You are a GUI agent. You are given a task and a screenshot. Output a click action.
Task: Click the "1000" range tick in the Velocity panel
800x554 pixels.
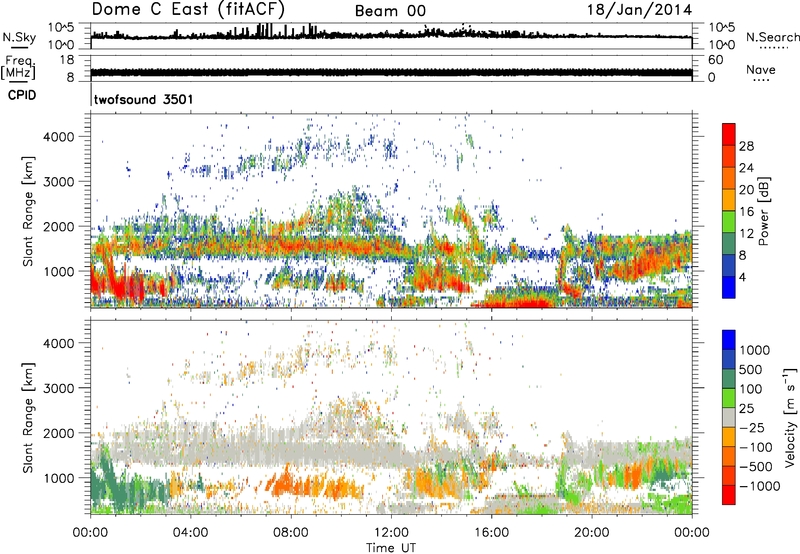coord(58,478)
